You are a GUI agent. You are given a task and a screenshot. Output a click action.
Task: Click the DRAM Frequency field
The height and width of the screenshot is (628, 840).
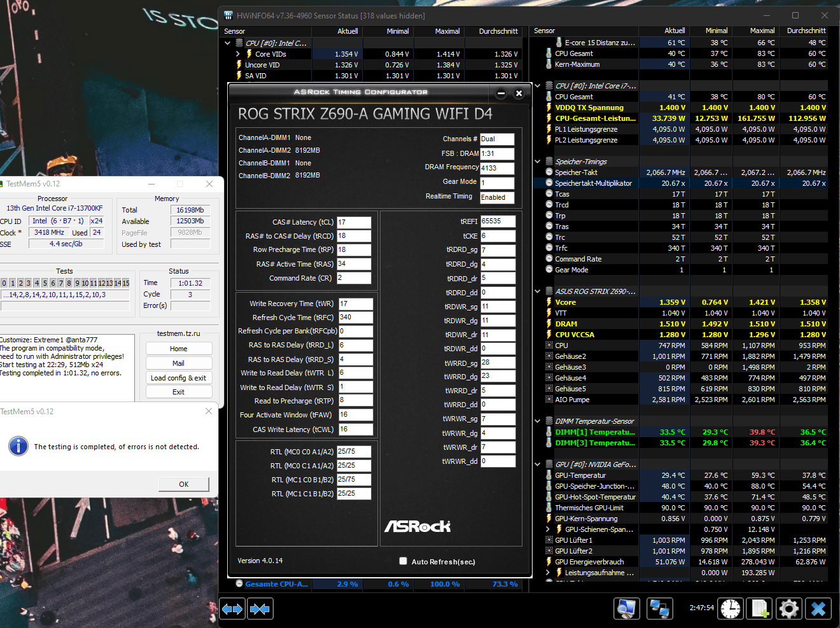497,168
